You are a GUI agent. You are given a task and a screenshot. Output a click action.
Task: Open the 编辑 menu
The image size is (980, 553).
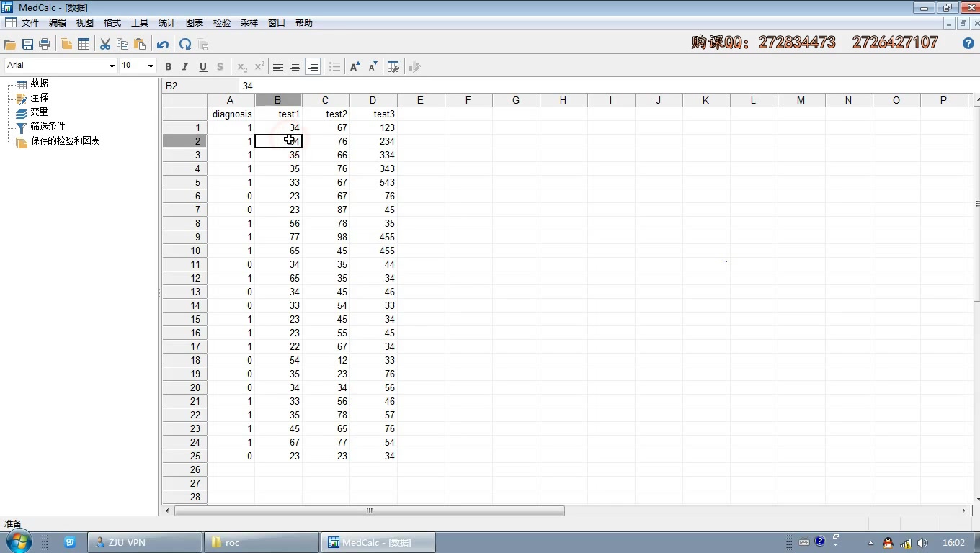tap(58, 23)
